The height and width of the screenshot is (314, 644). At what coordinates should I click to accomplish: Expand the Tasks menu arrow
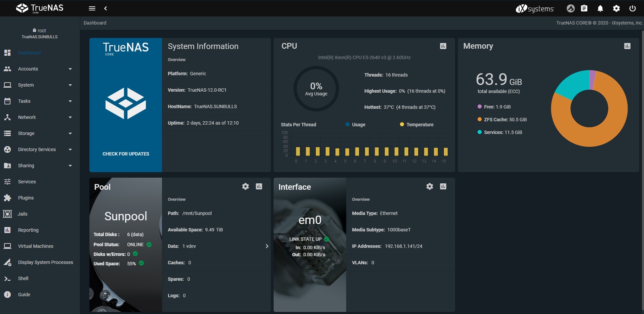click(x=70, y=101)
